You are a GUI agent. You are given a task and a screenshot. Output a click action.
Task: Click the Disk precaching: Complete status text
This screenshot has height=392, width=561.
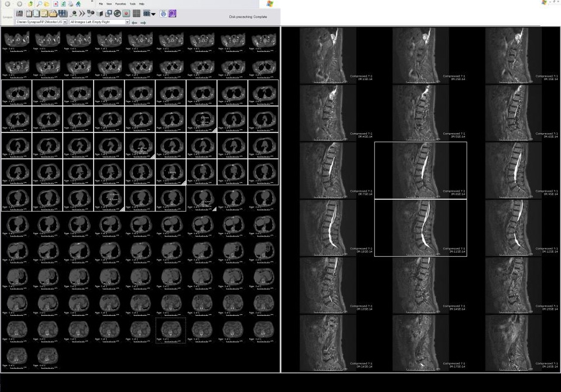[x=248, y=17]
